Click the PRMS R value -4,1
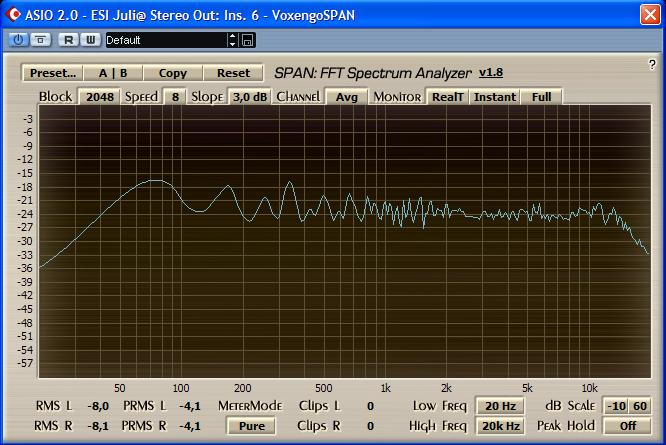Image resolution: width=666 pixels, height=445 pixels. 190,426
